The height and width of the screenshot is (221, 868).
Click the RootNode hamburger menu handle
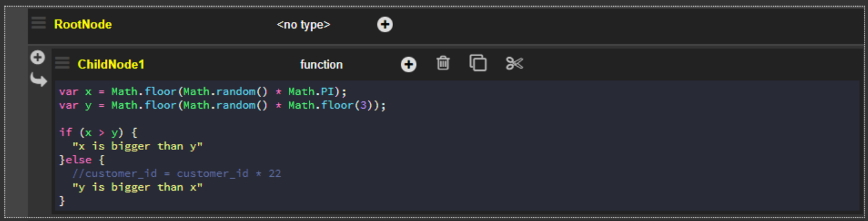point(38,23)
